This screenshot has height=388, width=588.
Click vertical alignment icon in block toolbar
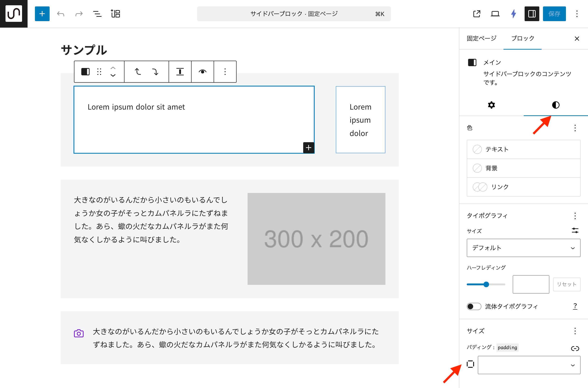[x=180, y=71]
